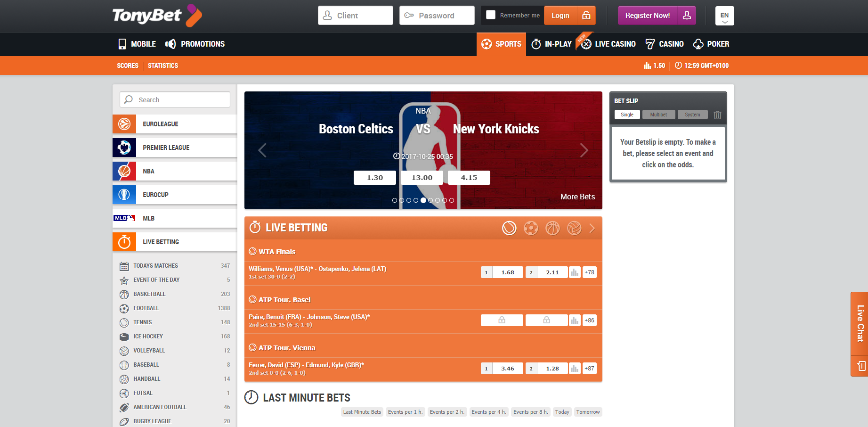This screenshot has width=868, height=427.
Task: Click the MLB sidebar logo icon
Action: point(124,218)
